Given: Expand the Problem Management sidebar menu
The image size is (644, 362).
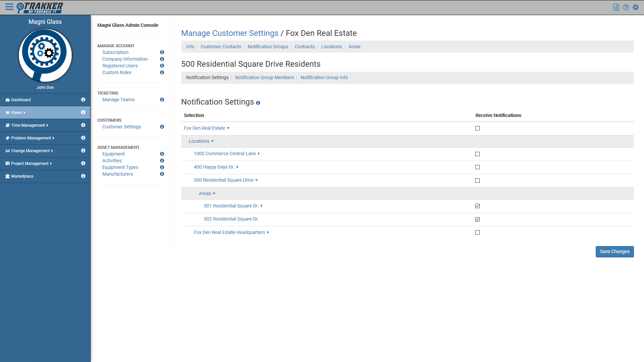Looking at the screenshot, I should pos(32,138).
